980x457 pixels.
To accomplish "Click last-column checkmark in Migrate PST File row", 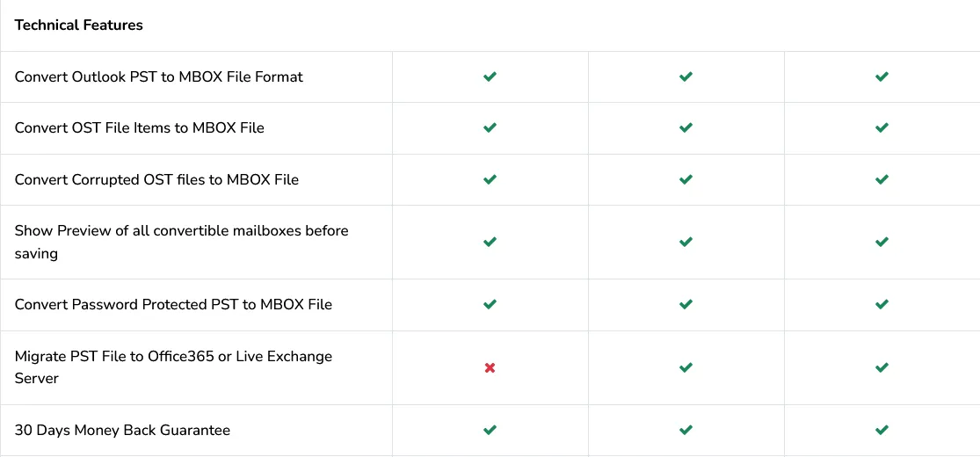I will tap(882, 367).
